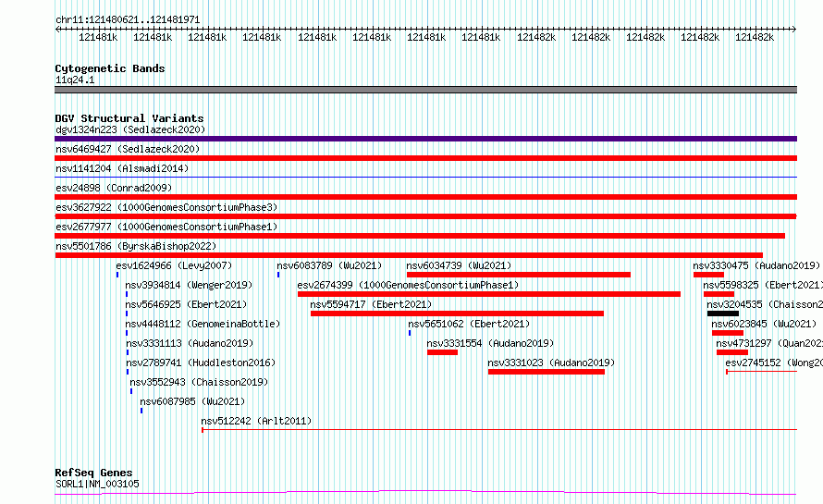This screenshot has width=823, height=504.
Task: Click chr11:121480621..121481971 coordinate label
Action: point(128,20)
